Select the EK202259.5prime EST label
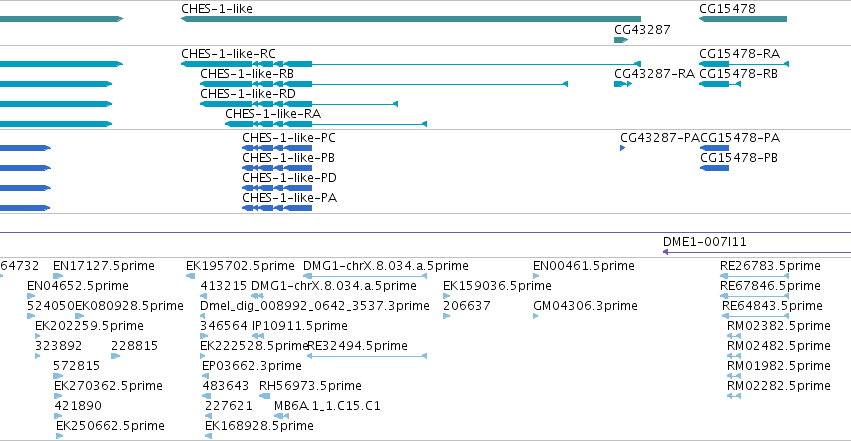Image resolution: width=851 pixels, height=441 pixels. pos(89,326)
